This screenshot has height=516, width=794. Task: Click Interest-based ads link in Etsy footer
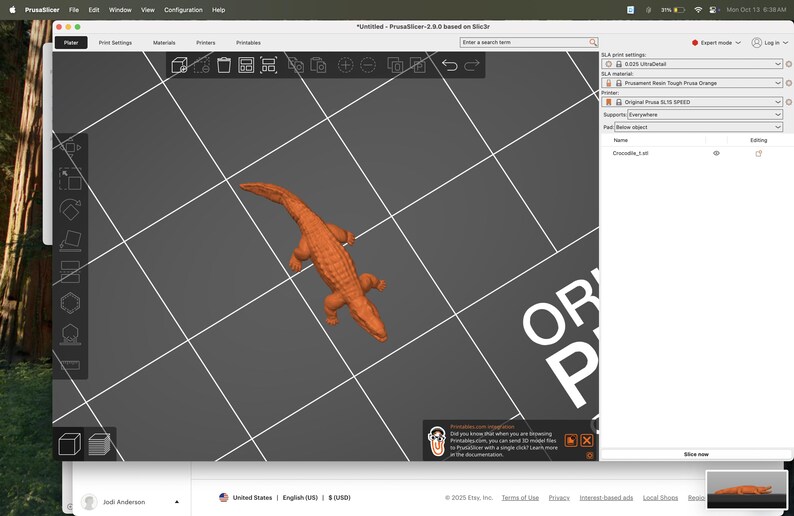[x=606, y=498]
